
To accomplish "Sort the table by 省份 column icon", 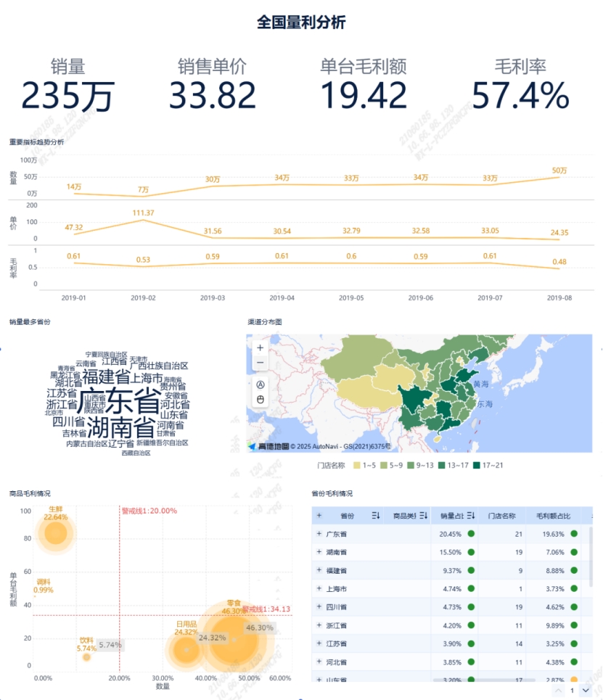I will pyautogui.click(x=376, y=516).
